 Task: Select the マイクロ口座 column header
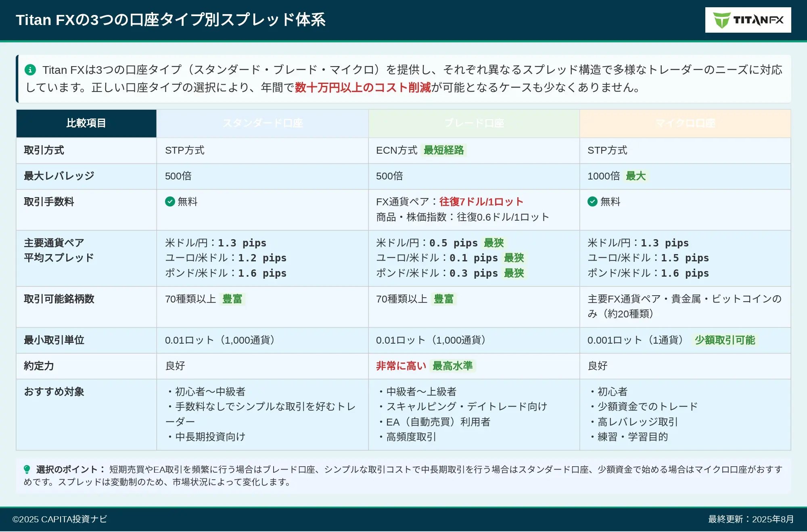pos(685,123)
